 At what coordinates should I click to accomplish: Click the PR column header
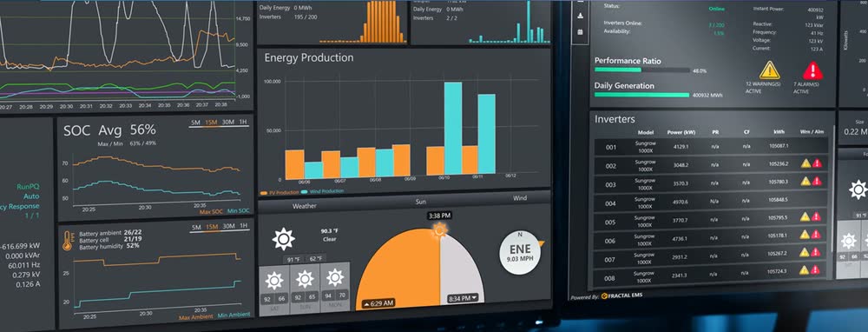715,133
